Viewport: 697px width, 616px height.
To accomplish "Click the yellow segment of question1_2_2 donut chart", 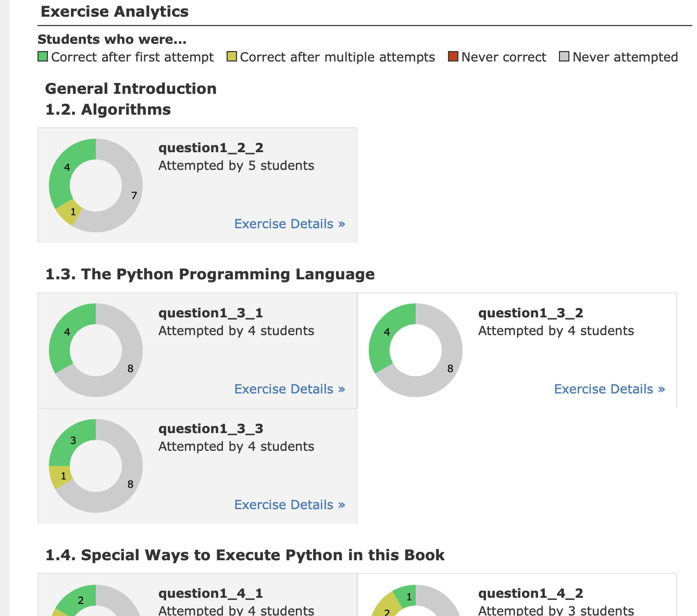I will tap(70, 213).
